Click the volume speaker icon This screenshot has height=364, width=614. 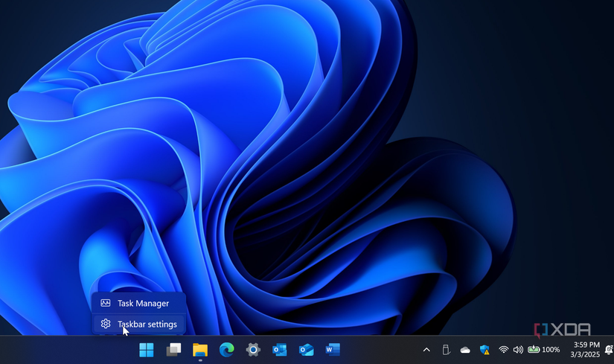518,350
